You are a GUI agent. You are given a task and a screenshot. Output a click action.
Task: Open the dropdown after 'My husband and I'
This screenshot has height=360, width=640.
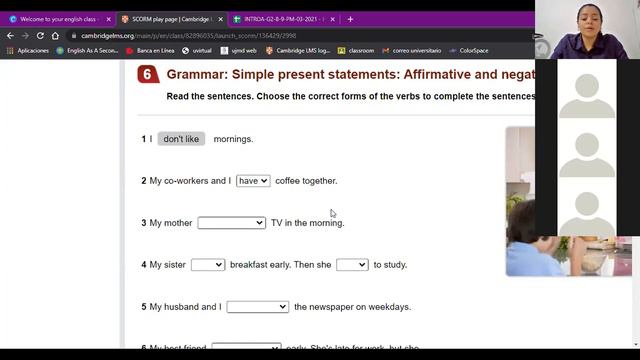[258, 307]
